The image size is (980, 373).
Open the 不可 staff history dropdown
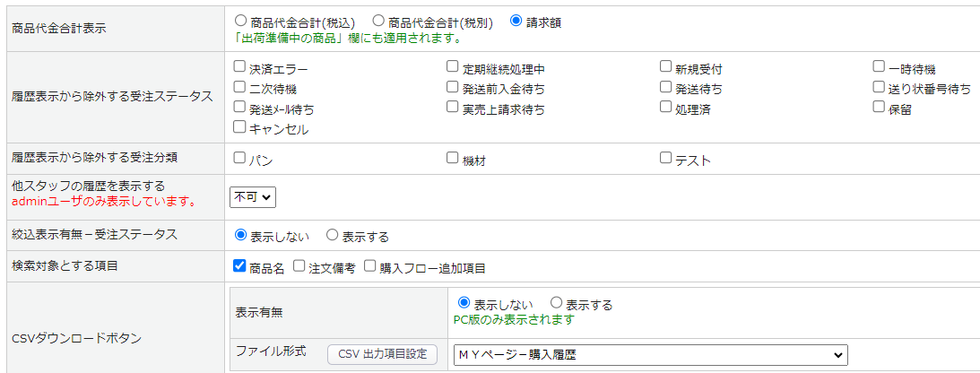click(x=253, y=196)
